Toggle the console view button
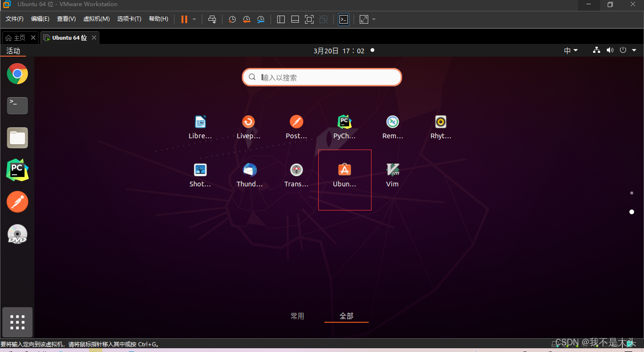 click(344, 19)
